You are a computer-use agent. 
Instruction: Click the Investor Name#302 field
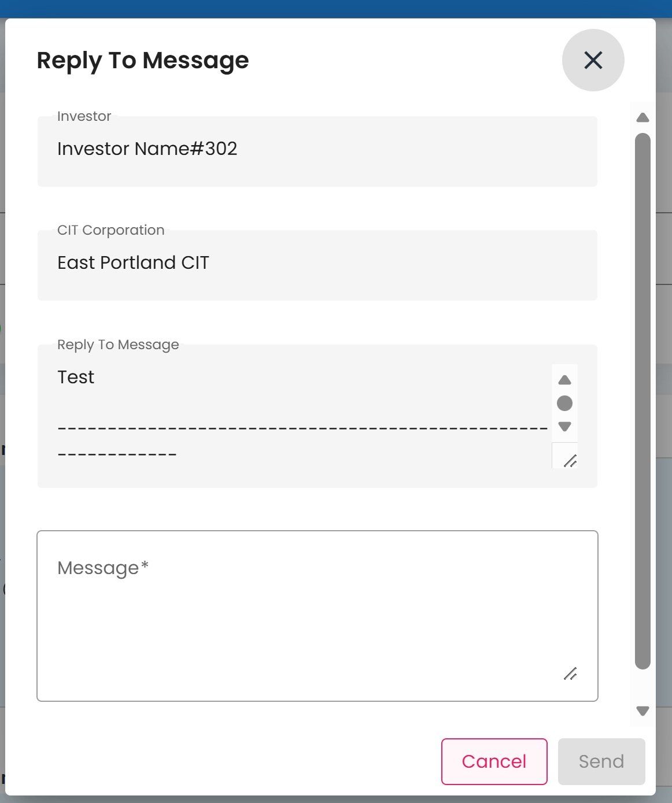tap(317, 150)
